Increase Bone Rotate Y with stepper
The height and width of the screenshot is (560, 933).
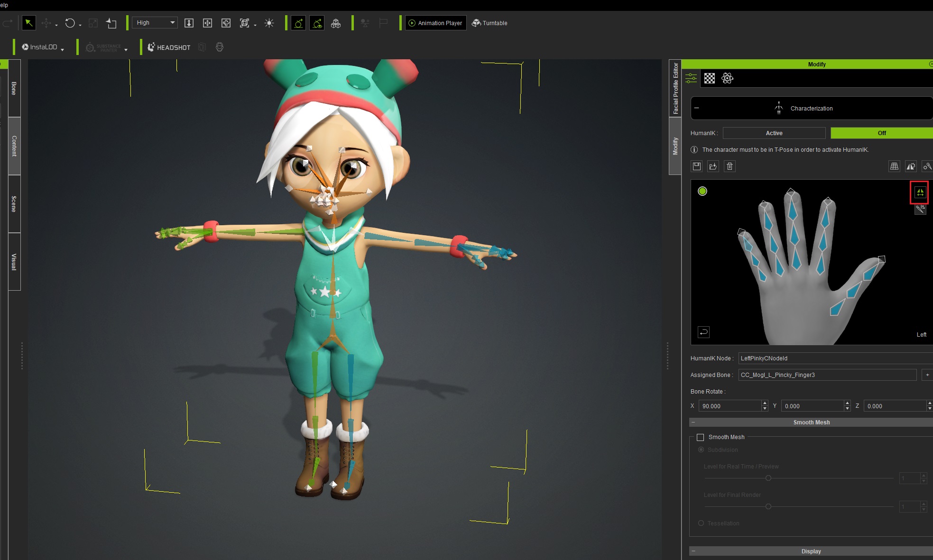coord(847,403)
